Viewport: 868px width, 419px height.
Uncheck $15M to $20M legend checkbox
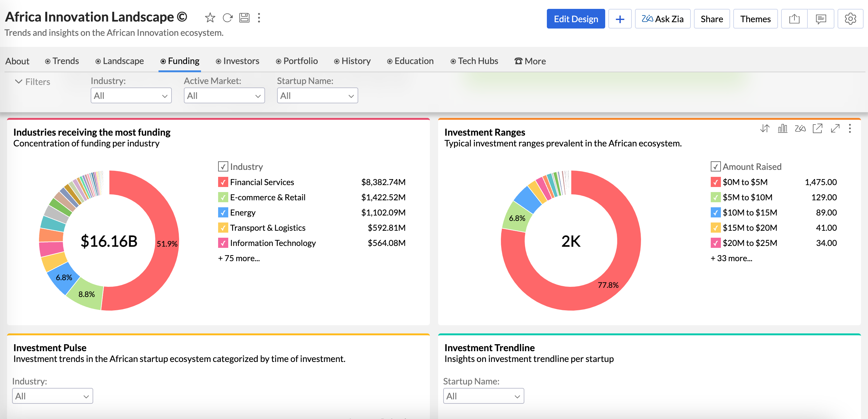click(716, 228)
